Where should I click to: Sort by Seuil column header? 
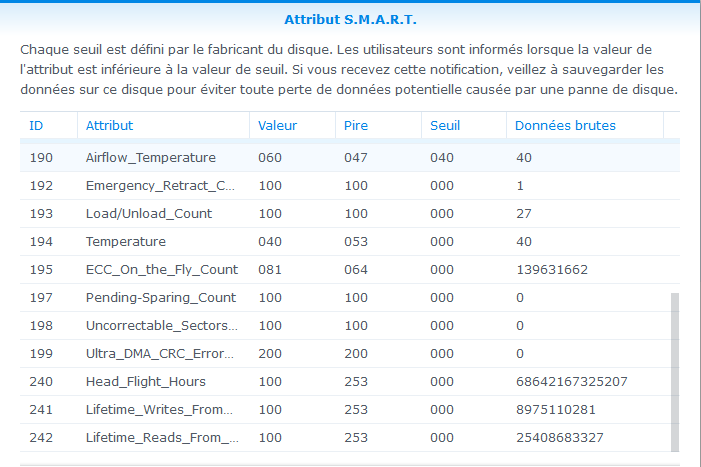(464, 126)
